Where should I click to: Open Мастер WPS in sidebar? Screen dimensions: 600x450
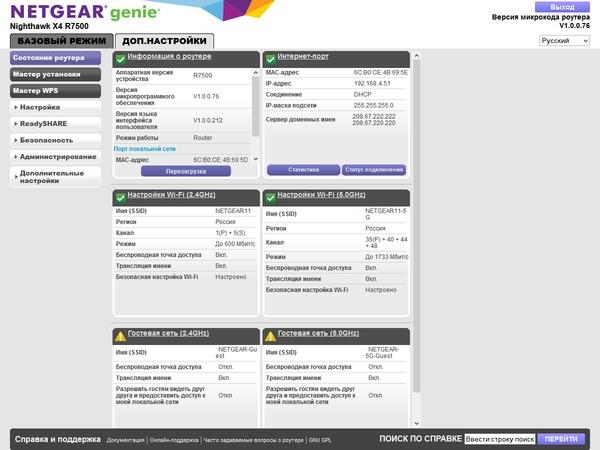pos(55,91)
